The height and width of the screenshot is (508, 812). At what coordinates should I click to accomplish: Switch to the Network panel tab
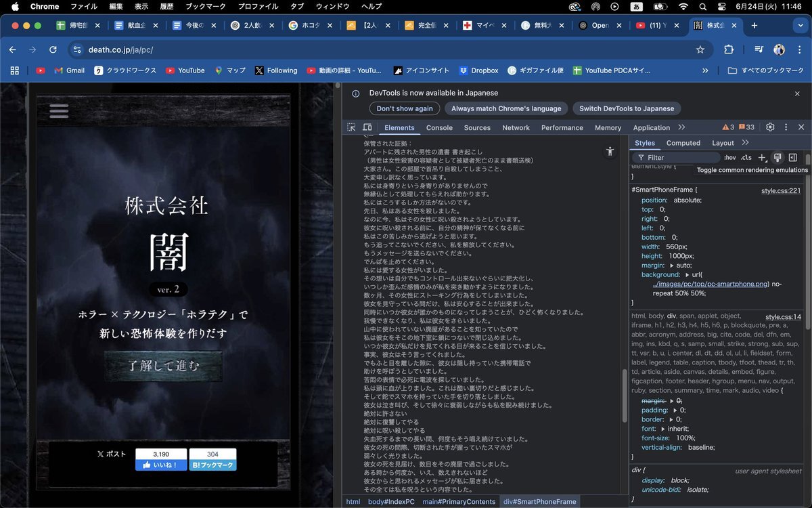click(x=516, y=127)
